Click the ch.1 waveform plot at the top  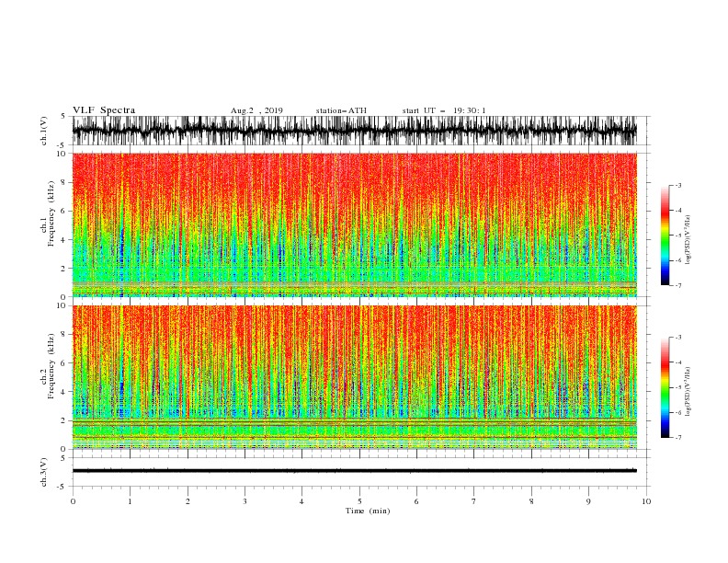coord(354,131)
